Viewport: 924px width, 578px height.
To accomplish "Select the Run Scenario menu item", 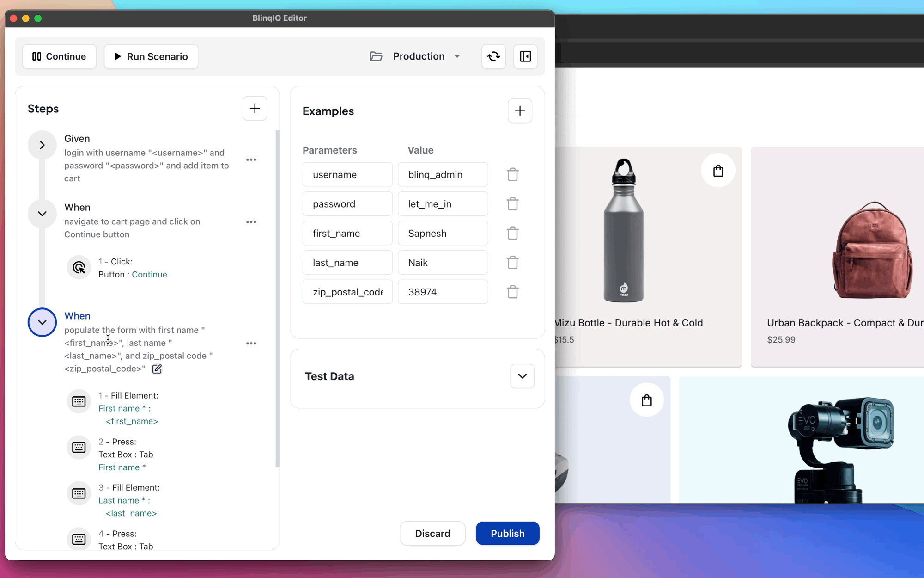I will coord(150,56).
